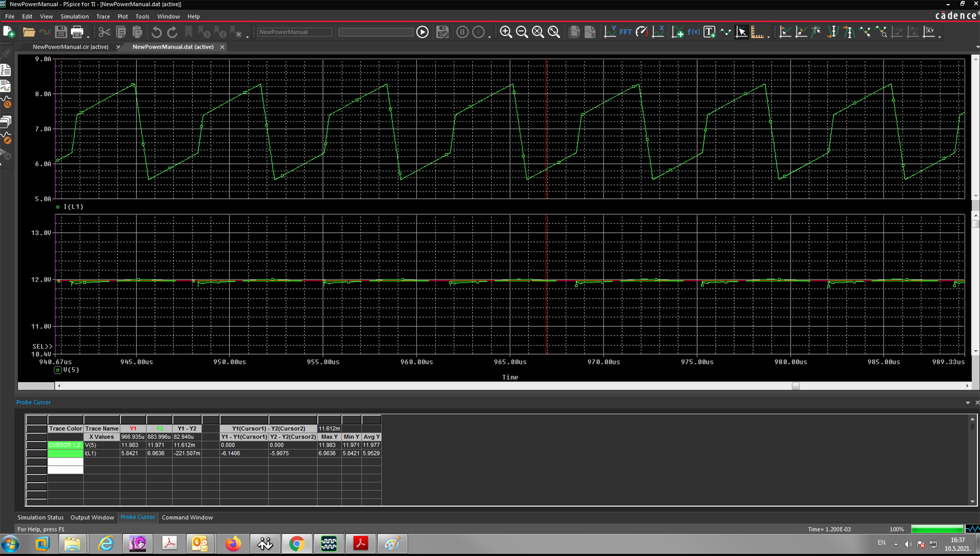980x556 pixels.
Task: Toggle logarithmic X axis
Action: [658, 32]
